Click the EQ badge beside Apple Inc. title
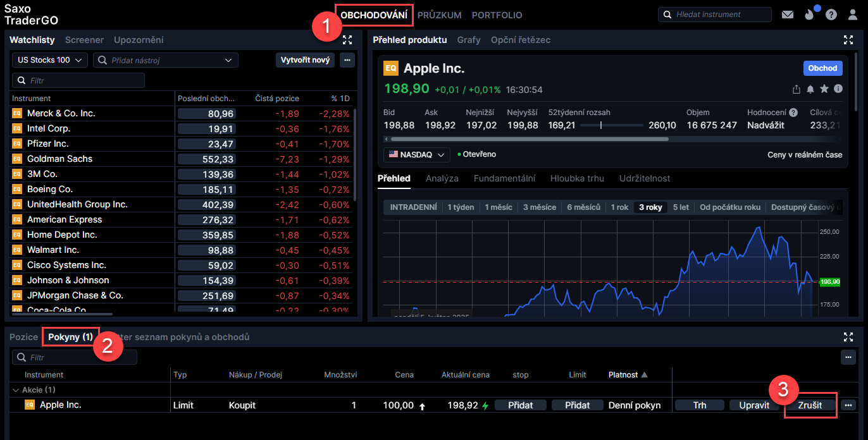Screen dimensions: 868x440 pos(392,68)
